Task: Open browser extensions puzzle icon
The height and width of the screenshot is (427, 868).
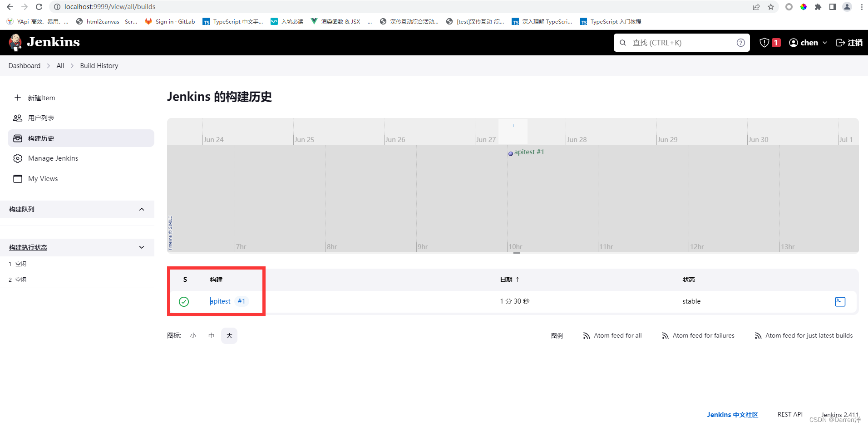Action: click(x=818, y=7)
